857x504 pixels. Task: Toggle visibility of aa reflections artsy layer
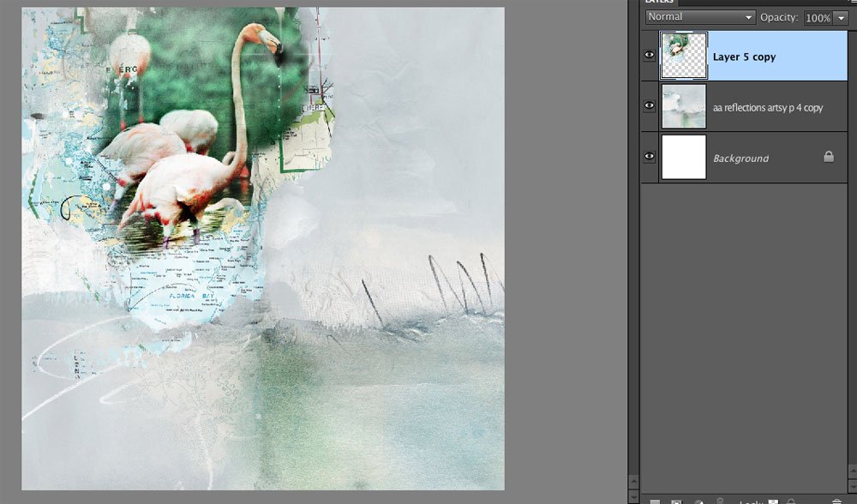tap(650, 106)
